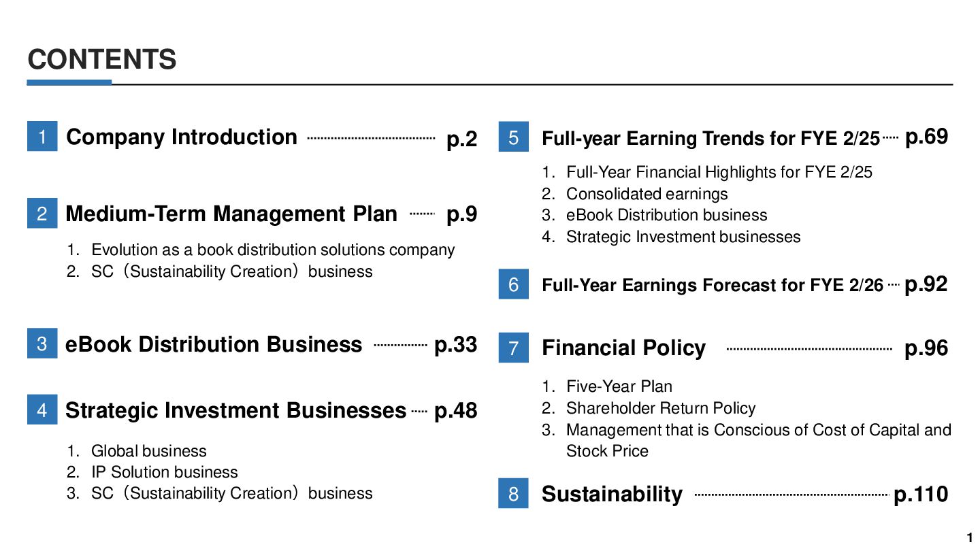Click the Shareholder Return Policy sub-item
This screenshot has width=980, height=551.
[x=661, y=408]
